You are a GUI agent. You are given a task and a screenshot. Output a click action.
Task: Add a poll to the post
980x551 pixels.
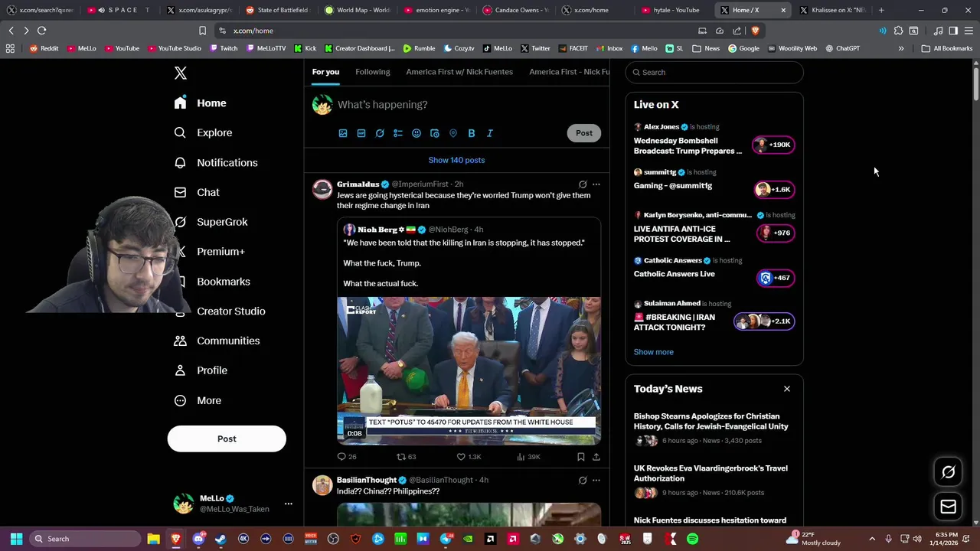[398, 133]
